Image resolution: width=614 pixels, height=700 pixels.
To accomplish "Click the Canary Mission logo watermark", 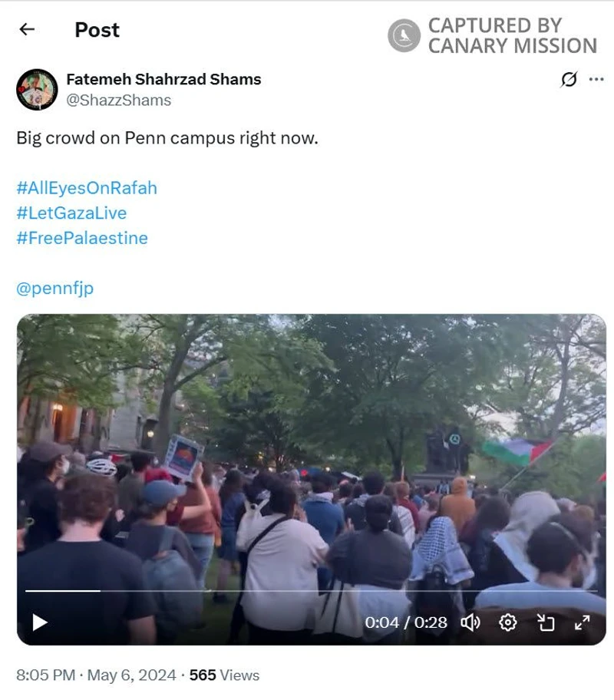I will tap(404, 35).
